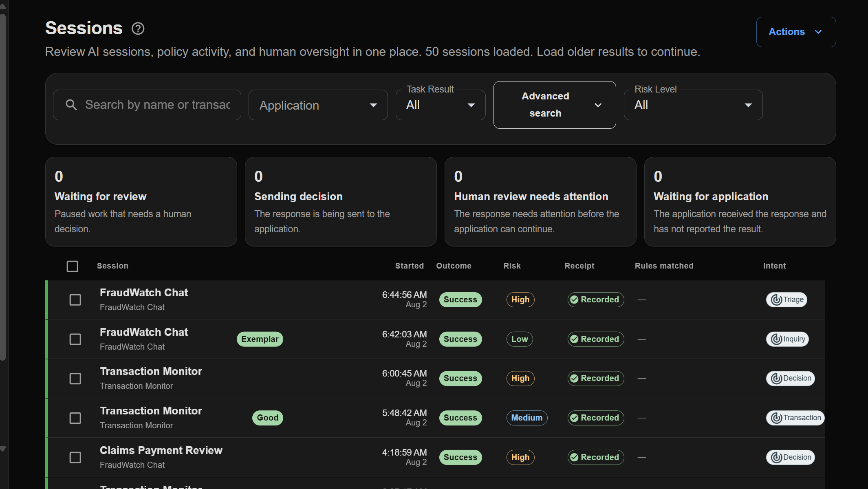
Task: Click the Medium risk badge
Action: 527,418
